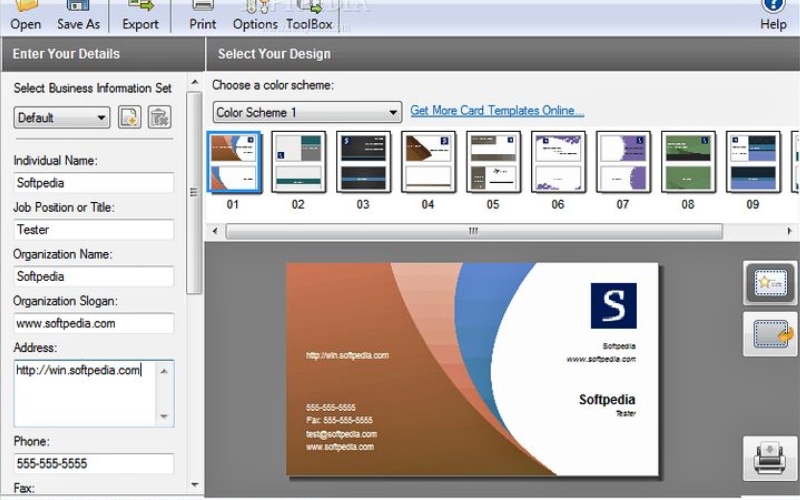Screen dimensions: 800x500
Task: Click the card design view icon with star
Action: (x=770, y=283)
